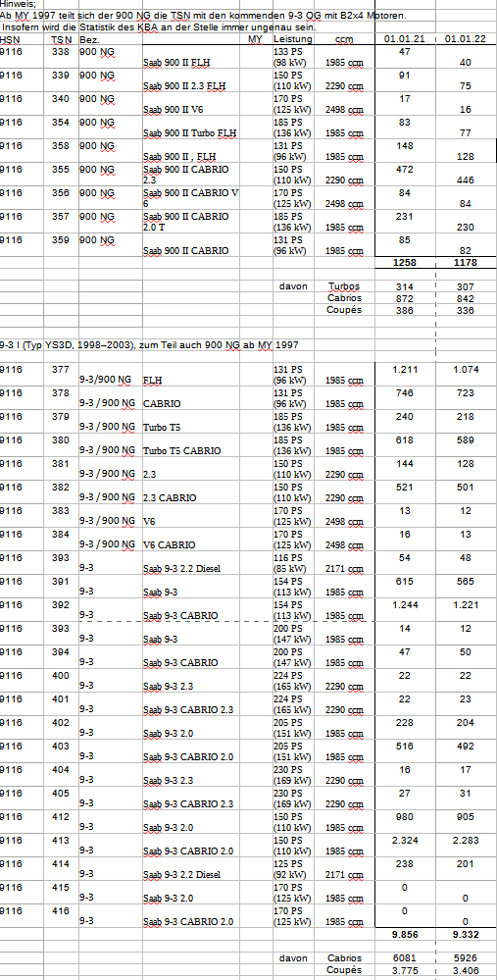
Task: Select TSN cell "416"
Action: point(61,910)
